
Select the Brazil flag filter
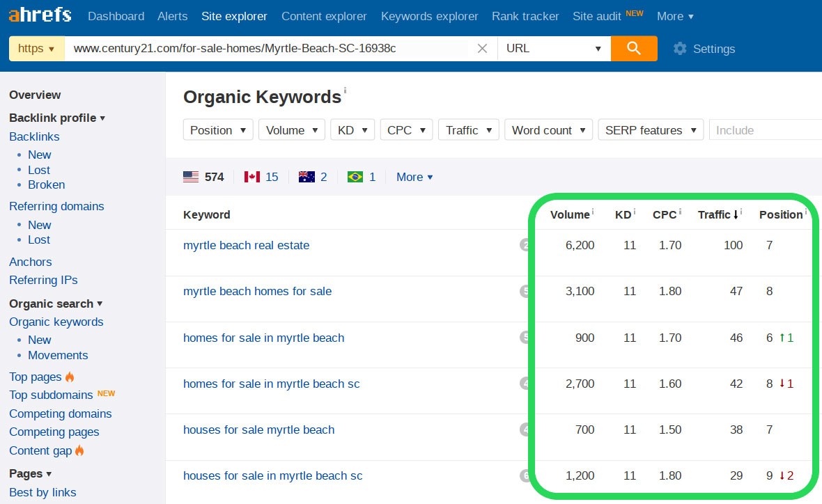pyautogui.click(x=355, y=177)
